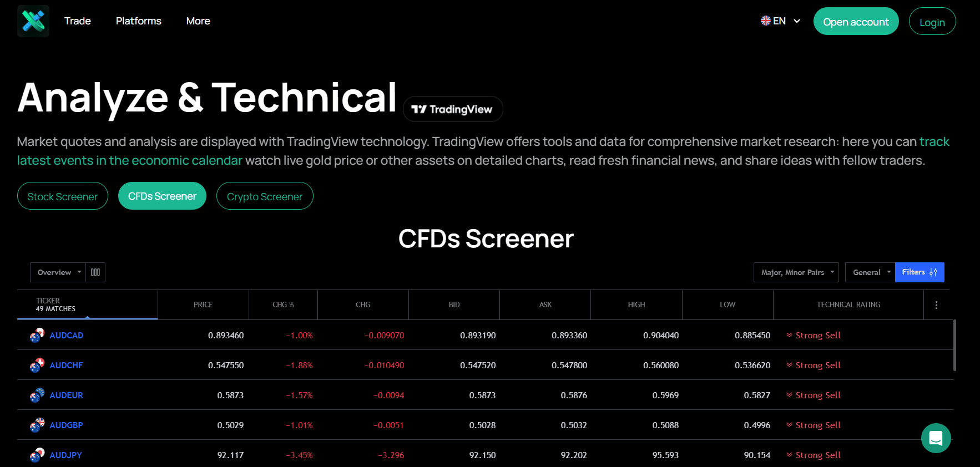Switch to the Crypto Screener tab
980x467 pixels.
pos(265,196)
